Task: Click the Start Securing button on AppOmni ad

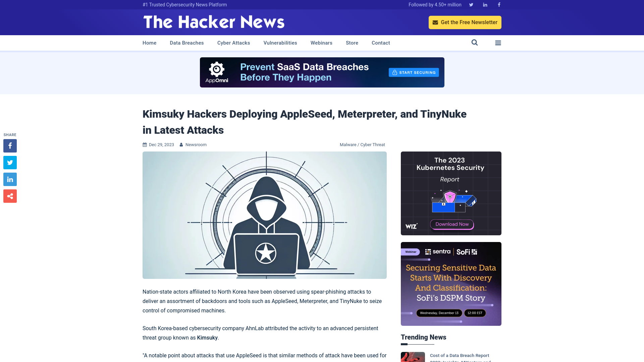Action: [414, 72]
